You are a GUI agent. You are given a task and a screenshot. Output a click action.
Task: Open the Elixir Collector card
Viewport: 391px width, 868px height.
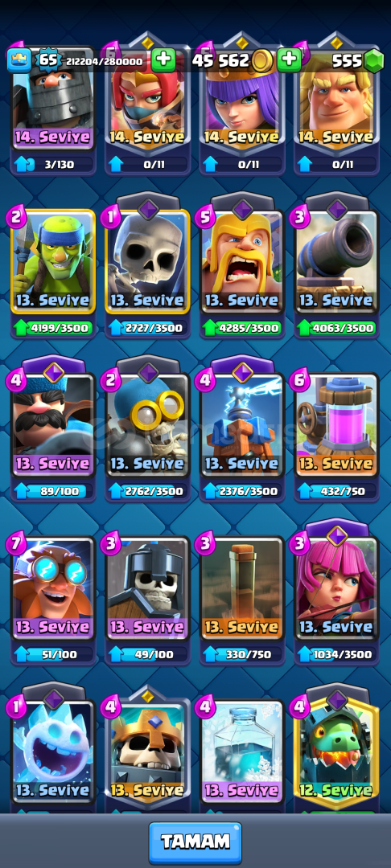pos(337,424)
